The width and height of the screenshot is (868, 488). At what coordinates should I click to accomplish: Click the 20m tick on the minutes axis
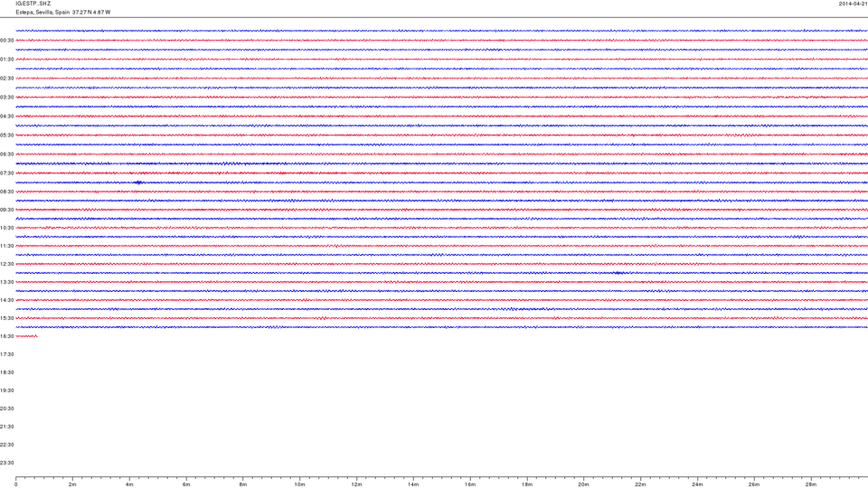pos(583,484)
